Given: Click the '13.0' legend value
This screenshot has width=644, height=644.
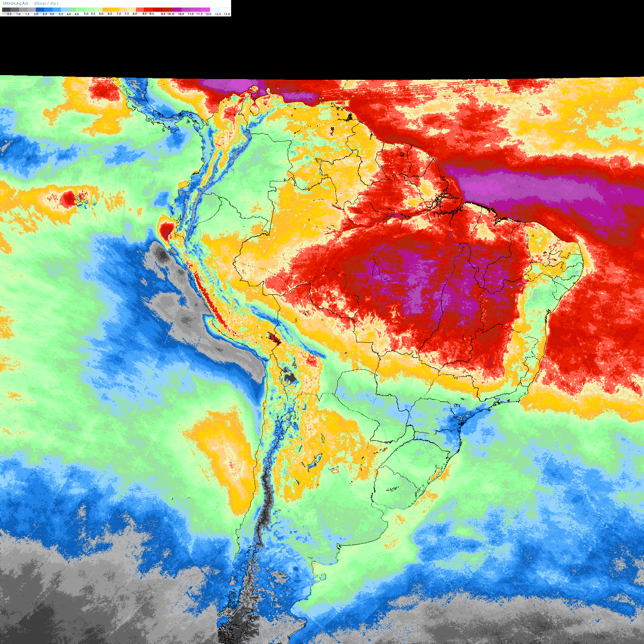Looking at the screenshot, I should pos(227,14).
